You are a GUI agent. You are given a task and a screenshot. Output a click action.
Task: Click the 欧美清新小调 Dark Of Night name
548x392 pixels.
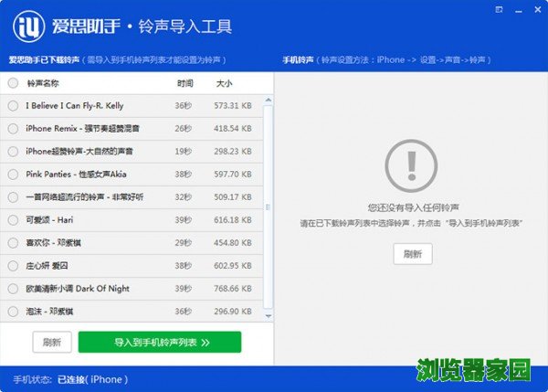(x=78, y=289)
